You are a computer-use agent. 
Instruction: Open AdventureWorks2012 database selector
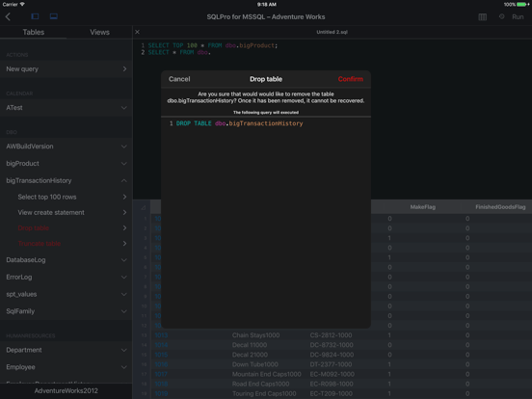click(x=66, y=391)
